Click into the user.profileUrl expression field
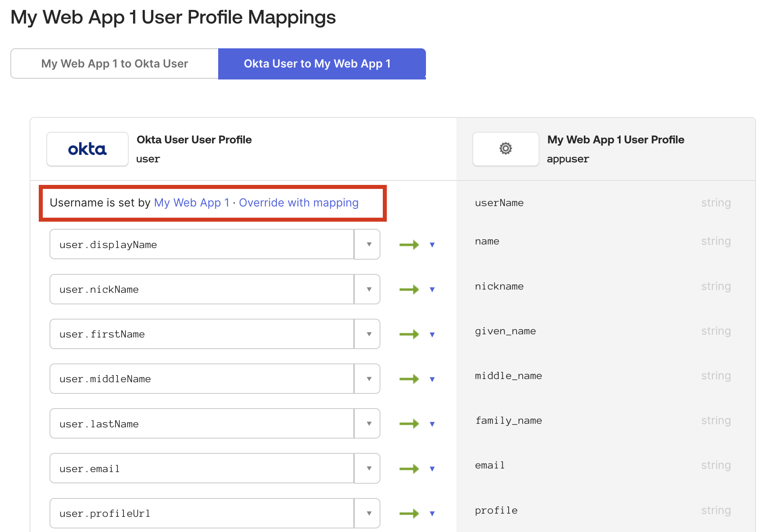This screenshot has width=764, height=532. tap(202, 513)
